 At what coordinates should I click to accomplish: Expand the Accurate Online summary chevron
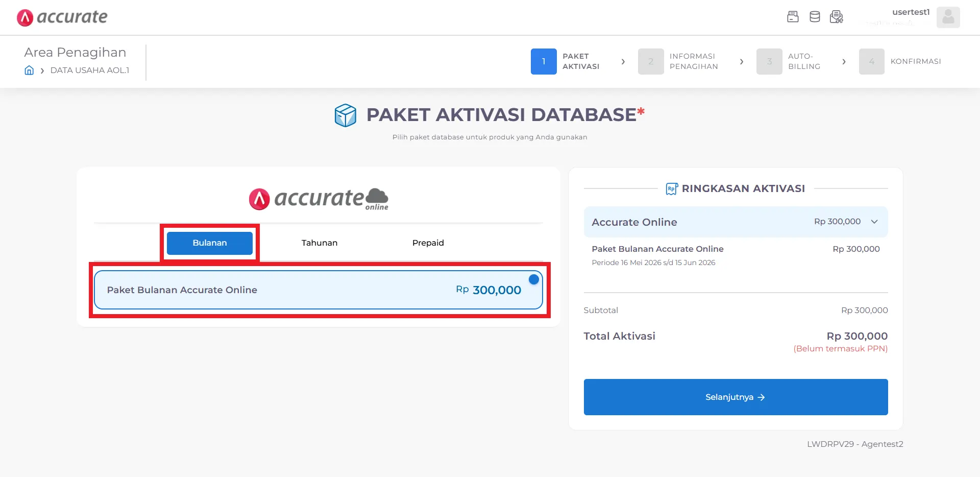click(x=874, y=222)
